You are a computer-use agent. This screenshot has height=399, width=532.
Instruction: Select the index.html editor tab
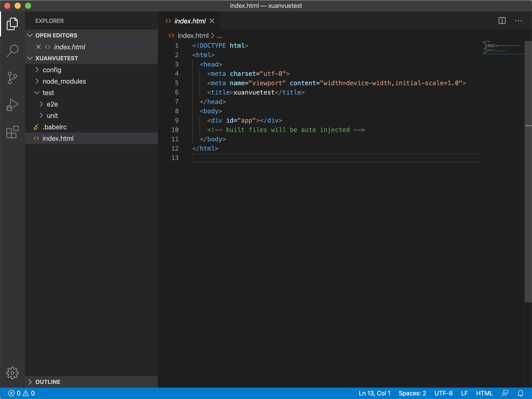[190, 21]
